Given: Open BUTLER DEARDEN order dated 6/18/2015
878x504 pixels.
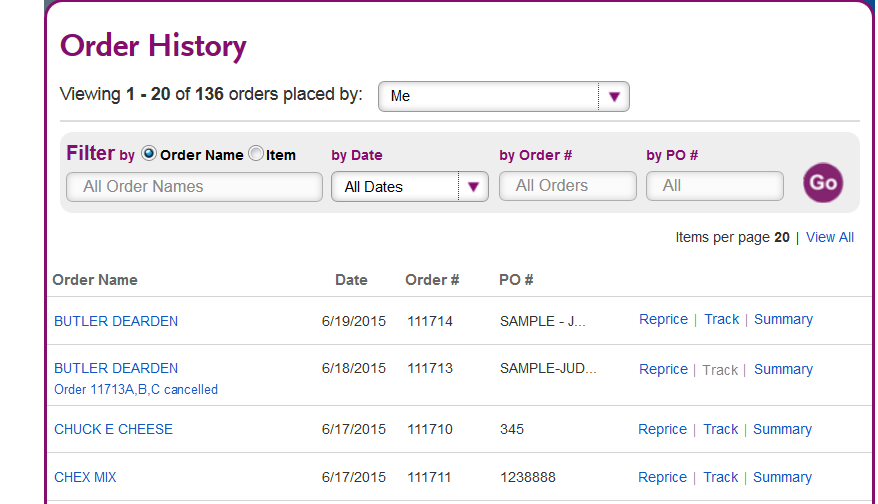Looking at the screenshot, I should (x=116, y=368).
